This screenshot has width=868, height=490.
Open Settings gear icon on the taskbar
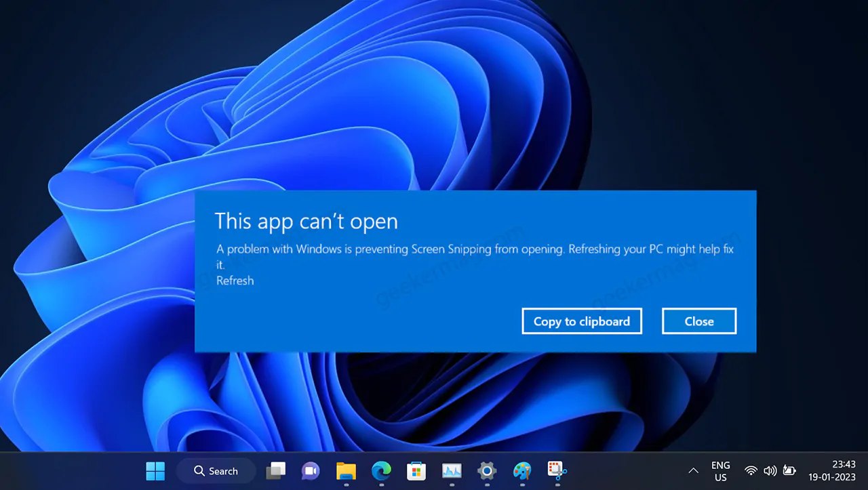[487, 470]
